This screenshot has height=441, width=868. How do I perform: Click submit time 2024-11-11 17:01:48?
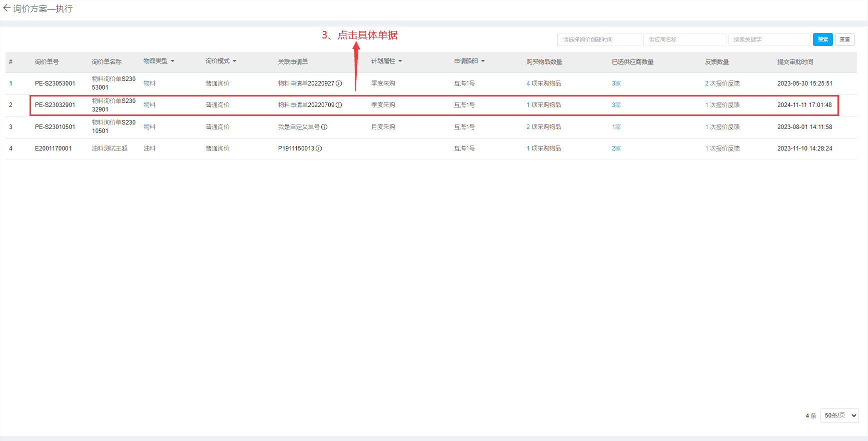click(x=804, y=105)
